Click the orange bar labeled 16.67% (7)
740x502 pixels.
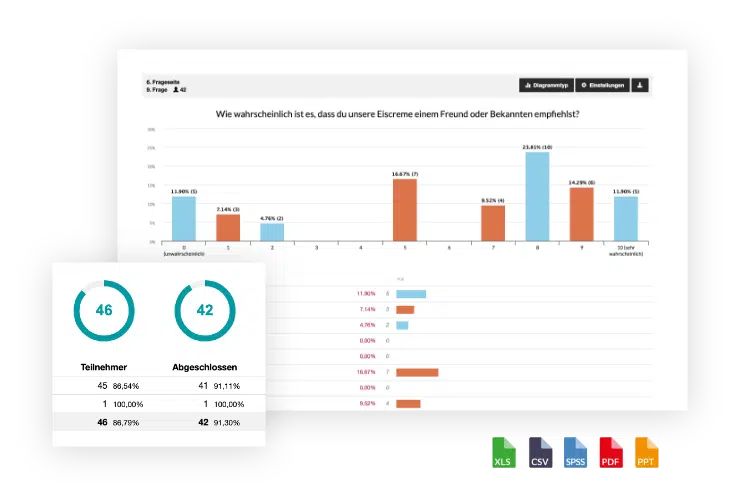tap(405, 210)
